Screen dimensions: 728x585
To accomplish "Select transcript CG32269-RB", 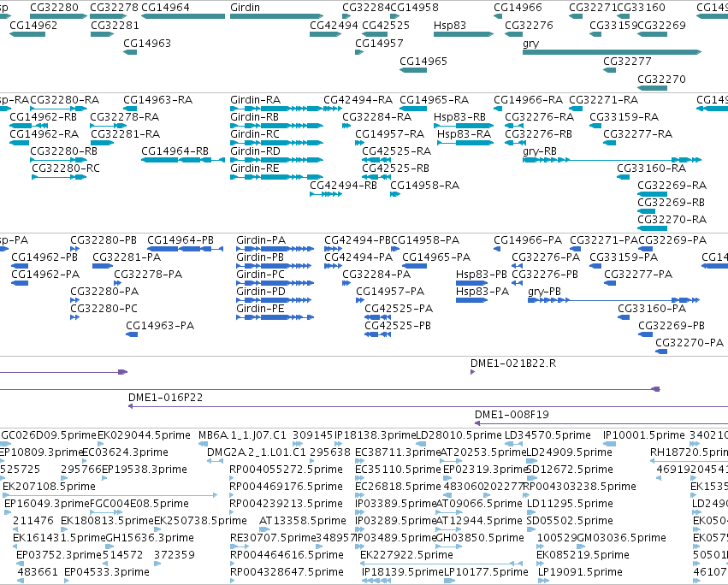I will (671, 203).
